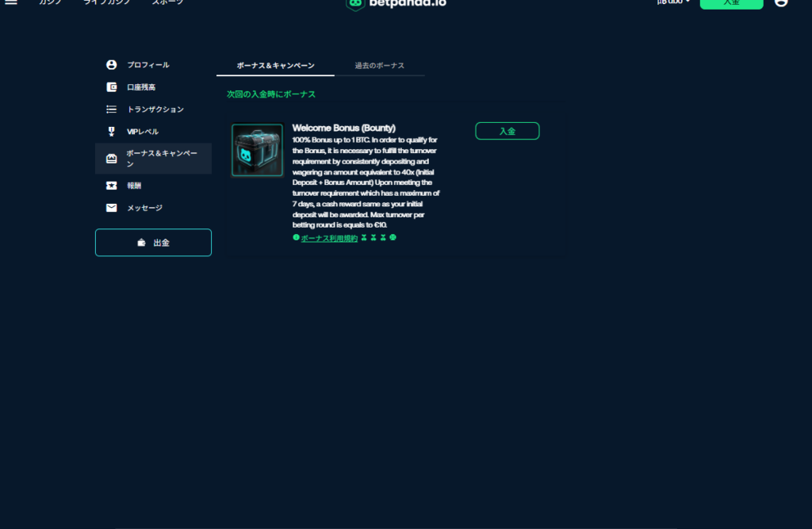Click the solid green 入金 button in the header
Viewport: 812px width, 529px height.
click(731, 2)
